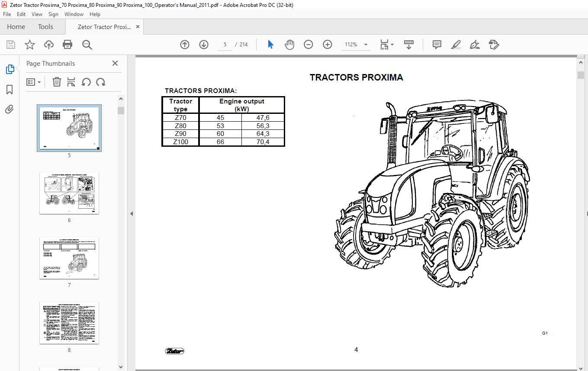Open the View menu
The width and height of the screenshot is (588, 371).
[x=37, y=14]
